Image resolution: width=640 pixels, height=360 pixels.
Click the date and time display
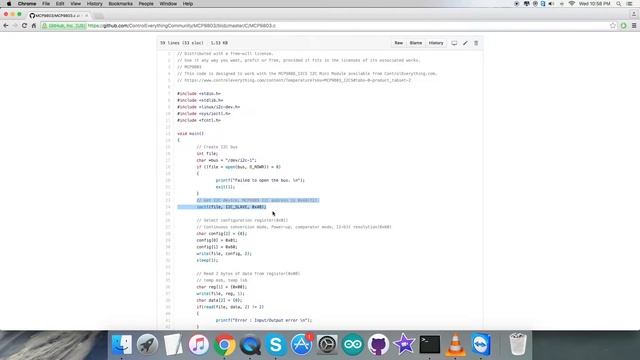[595, 4]
